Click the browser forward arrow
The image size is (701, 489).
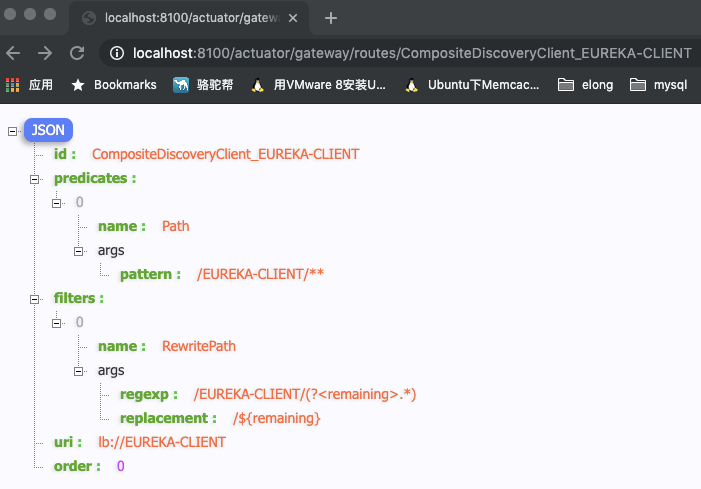(45, 53)
